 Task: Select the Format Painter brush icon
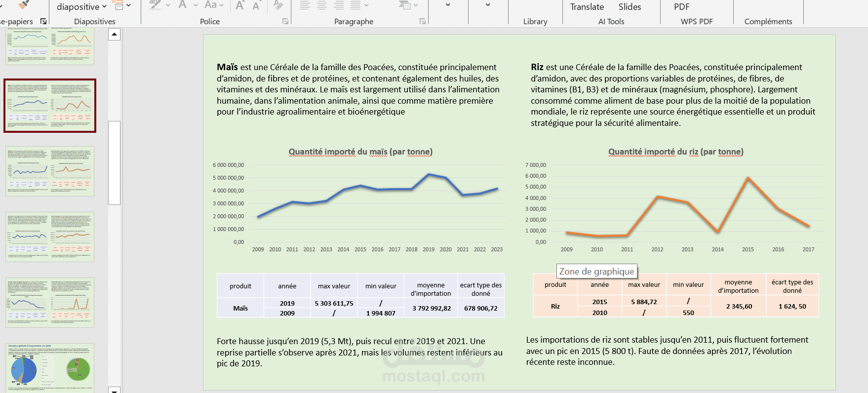coord(23,4)
